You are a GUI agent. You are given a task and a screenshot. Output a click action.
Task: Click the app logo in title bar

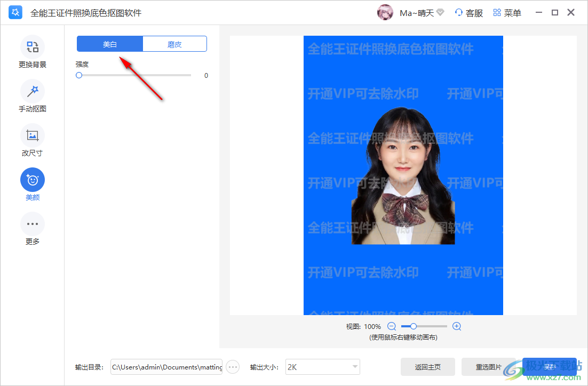(15, 12)
